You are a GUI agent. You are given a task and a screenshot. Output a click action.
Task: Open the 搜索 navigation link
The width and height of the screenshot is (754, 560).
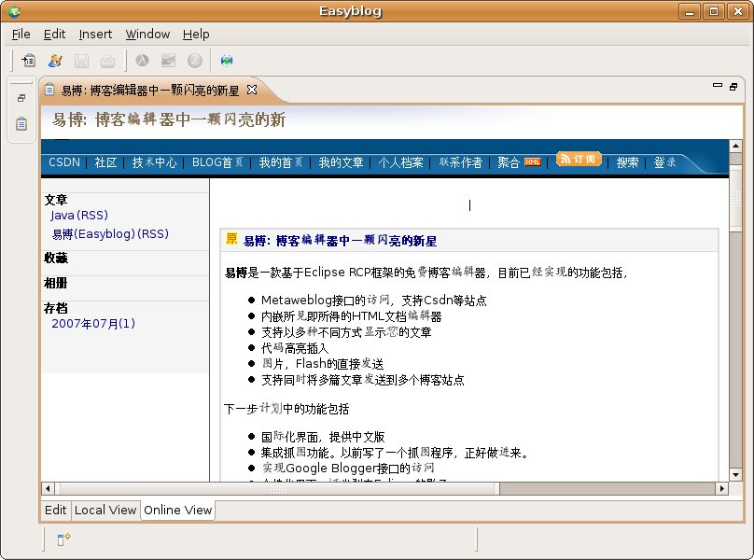tap(627, 162)
